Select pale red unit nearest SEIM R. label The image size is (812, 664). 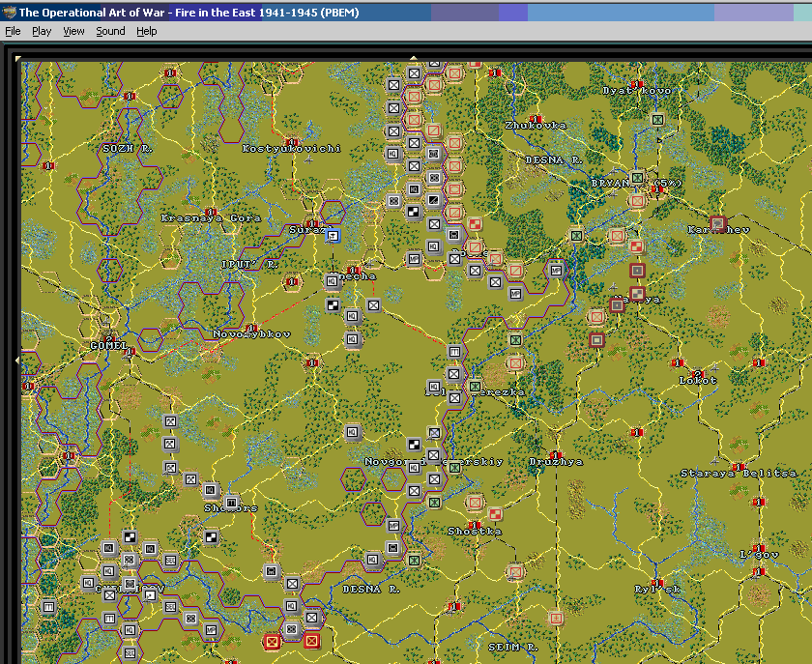click(556, 618)
